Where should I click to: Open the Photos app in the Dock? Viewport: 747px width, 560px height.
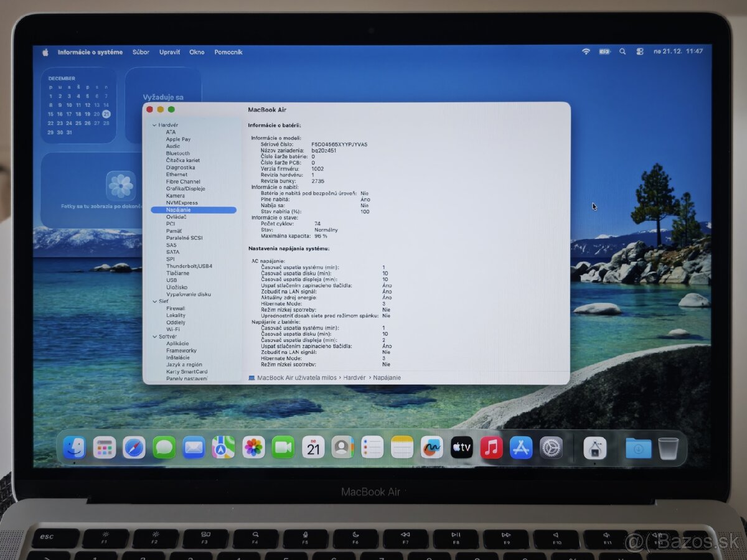(253, 447)
